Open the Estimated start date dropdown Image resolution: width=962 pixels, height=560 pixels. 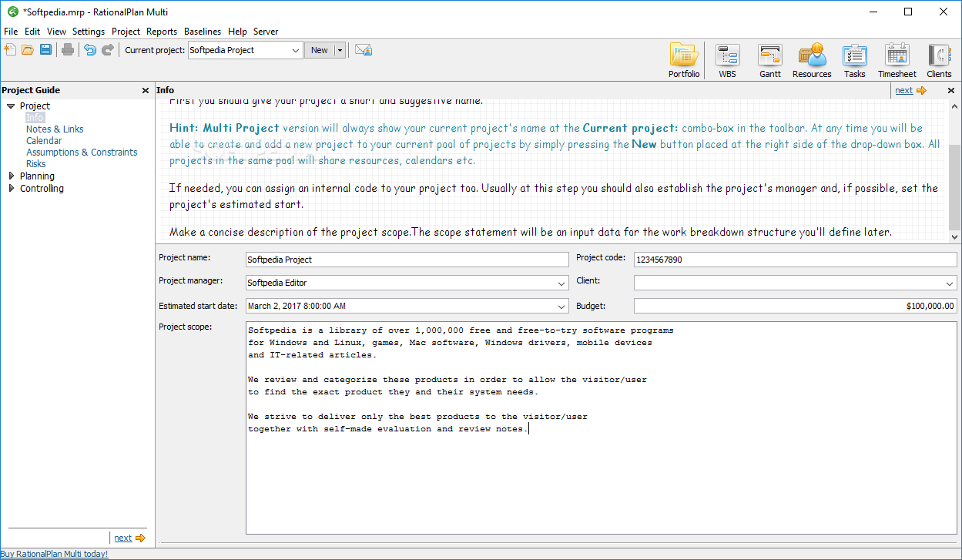click(x=561, y=307)
